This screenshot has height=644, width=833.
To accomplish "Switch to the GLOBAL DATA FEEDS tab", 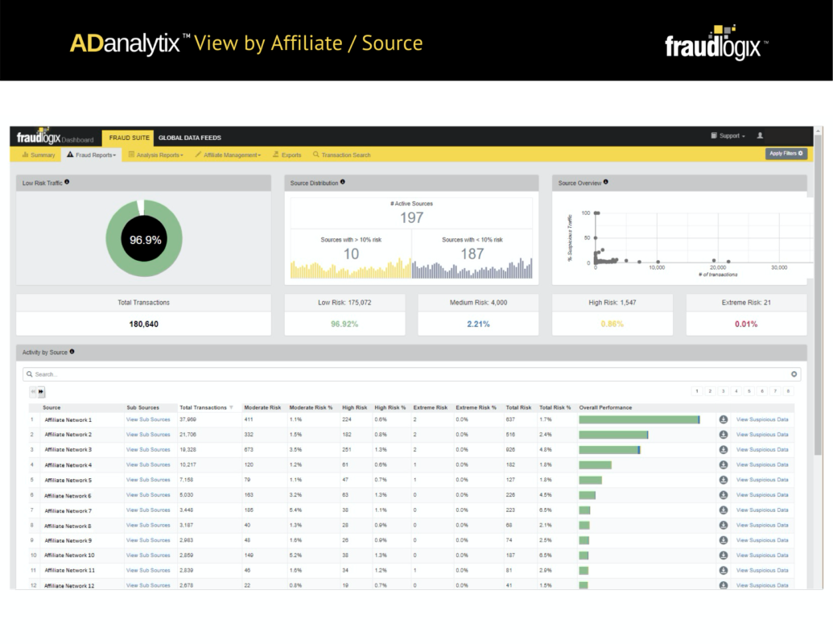I will 190,138.
